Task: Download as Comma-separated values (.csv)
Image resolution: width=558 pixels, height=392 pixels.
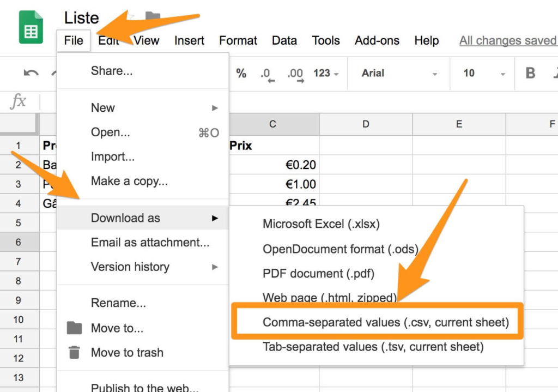Action: pos(377,322)
